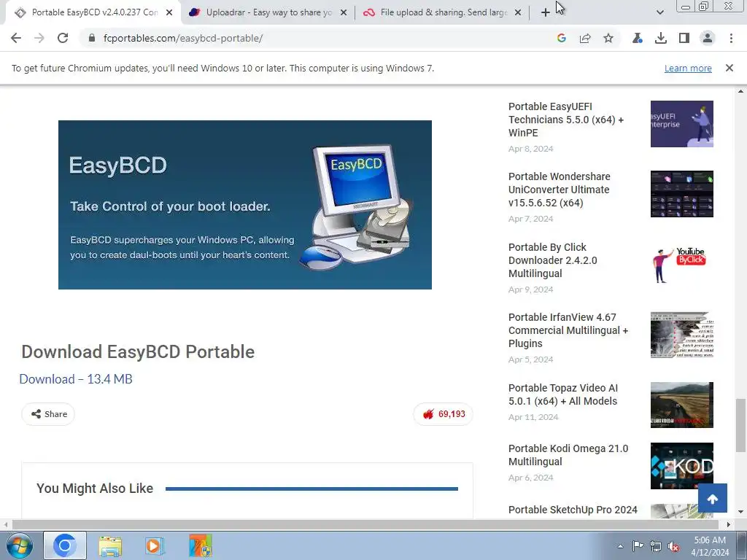Open the downloads tray icon
This screenshot has width=747, height=560.
(x=661, y=38)
